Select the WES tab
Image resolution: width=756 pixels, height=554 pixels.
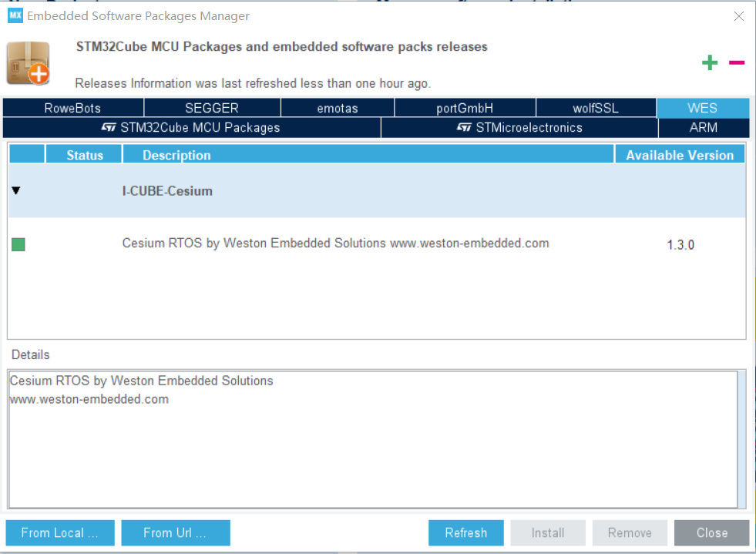tap(703, 108)
